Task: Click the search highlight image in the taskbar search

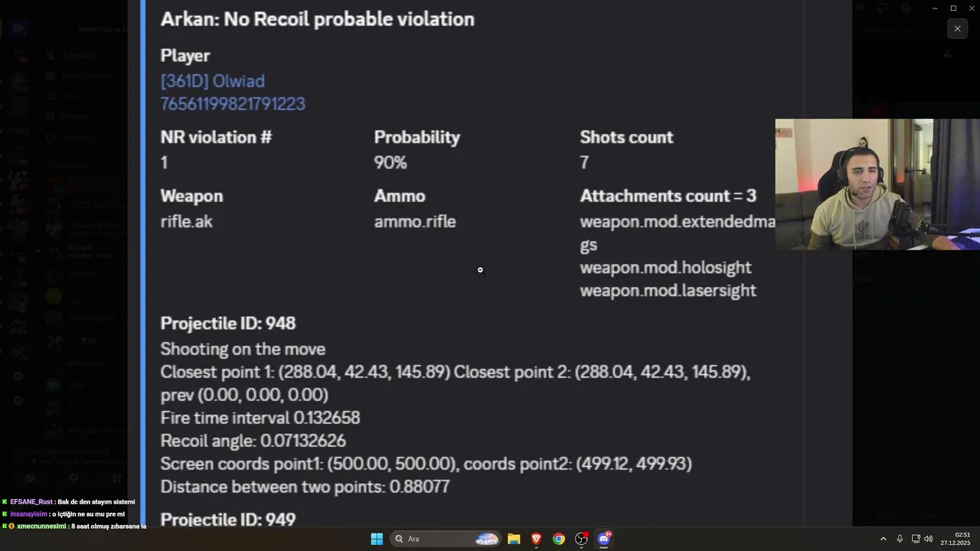Action: 487,539
